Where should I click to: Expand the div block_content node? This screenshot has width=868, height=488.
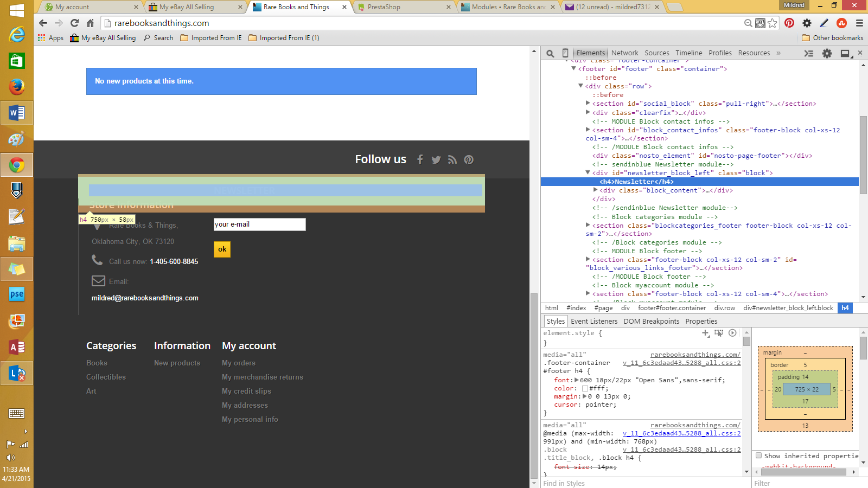(x=595, y=190)
